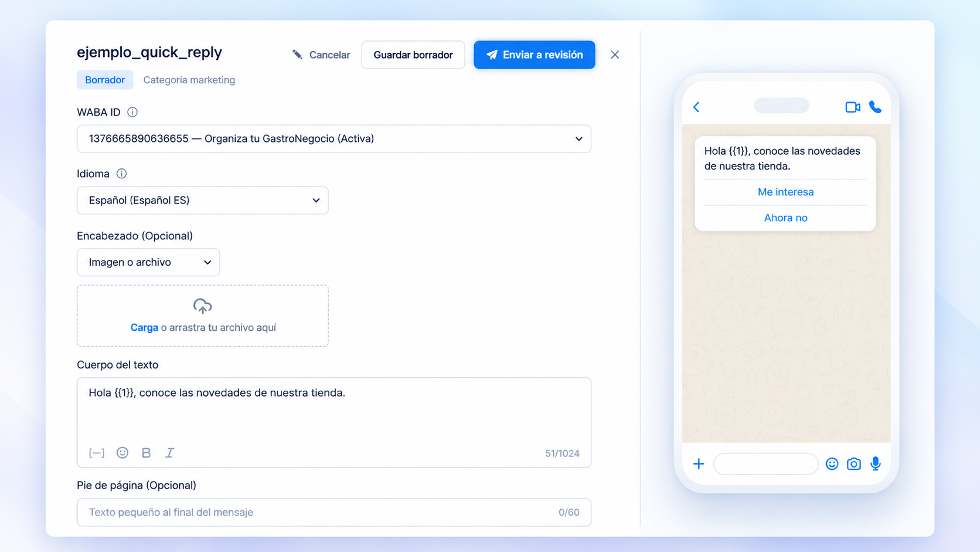Click the preview message bubble text
980x552 pixels.
click(x=782, y=158)
